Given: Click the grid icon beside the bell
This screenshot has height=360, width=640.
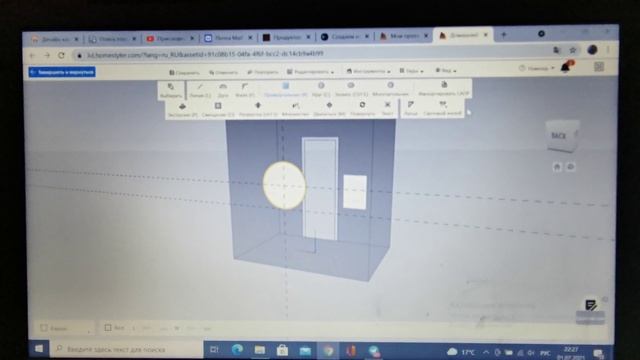Looking at the screenshot, I should tap(599, 67).
